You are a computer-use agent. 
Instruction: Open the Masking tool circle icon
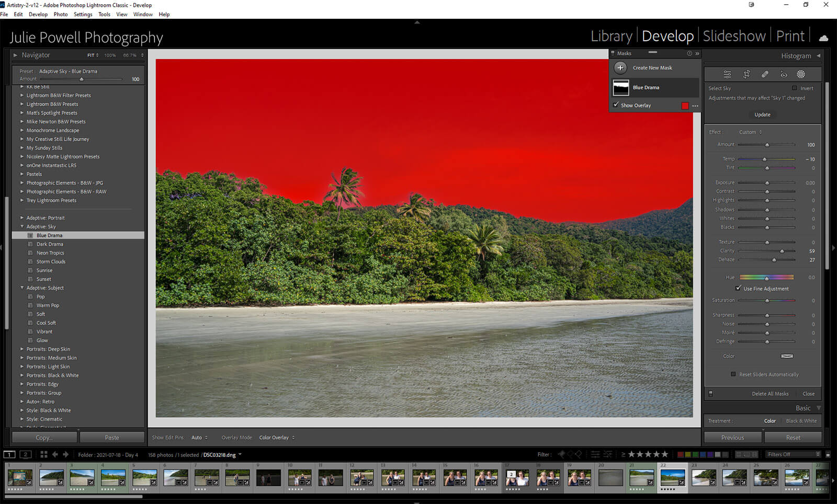point(801,74)
